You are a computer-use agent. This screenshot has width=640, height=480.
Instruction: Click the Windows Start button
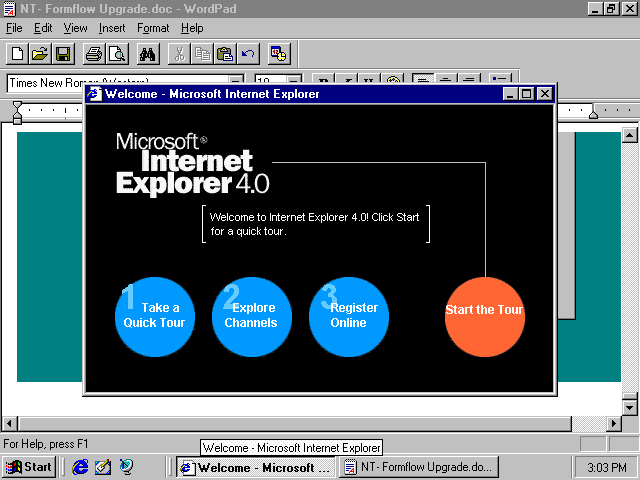tap(29, 467)
